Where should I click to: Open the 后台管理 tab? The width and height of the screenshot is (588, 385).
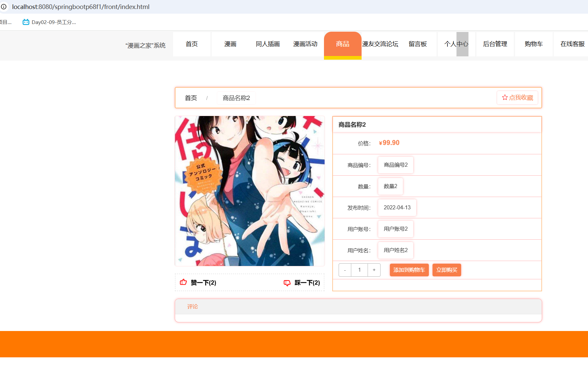495,44
